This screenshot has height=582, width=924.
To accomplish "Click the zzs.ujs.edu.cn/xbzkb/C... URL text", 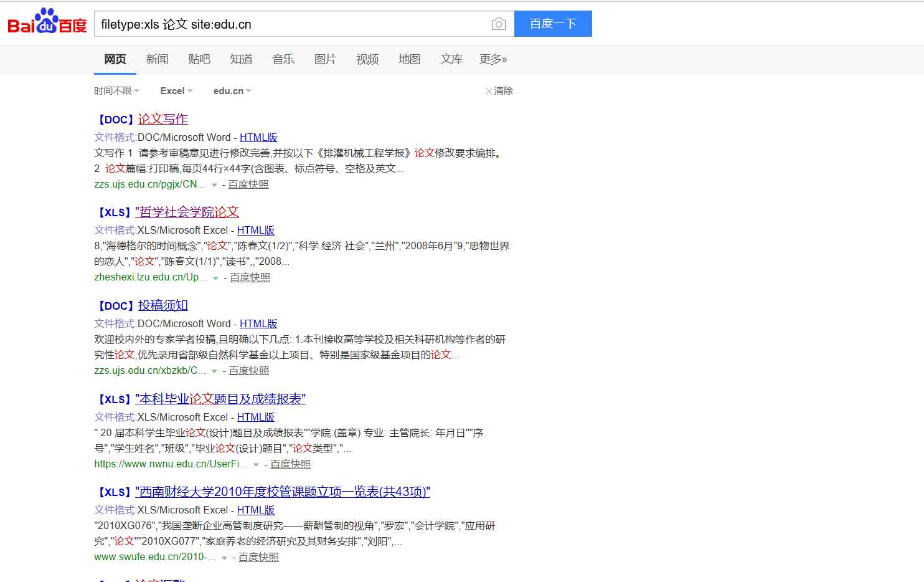I will 150,371.
